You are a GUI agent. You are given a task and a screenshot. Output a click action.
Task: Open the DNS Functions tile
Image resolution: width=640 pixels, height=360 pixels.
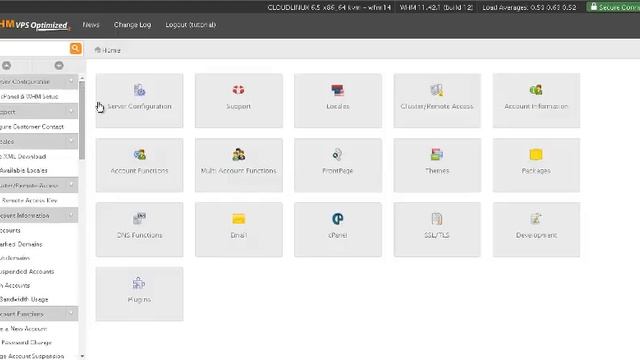click(x=139, y=229)
